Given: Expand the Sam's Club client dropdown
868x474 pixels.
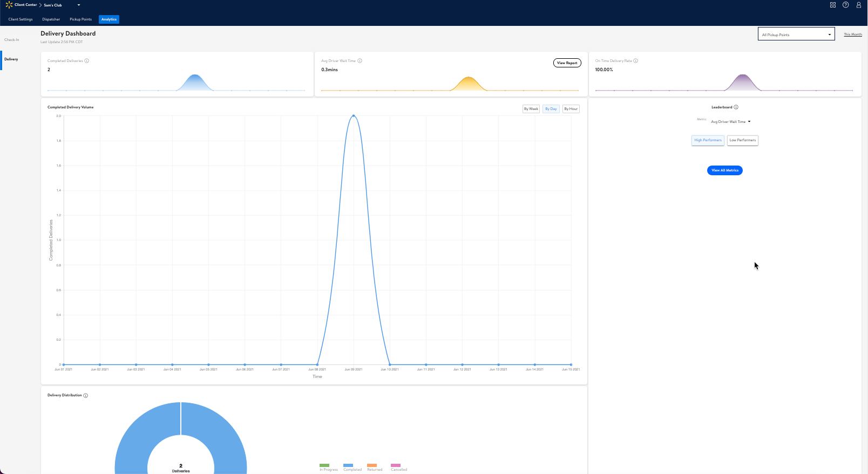Looking at the screenshot, I should (79, 5).
